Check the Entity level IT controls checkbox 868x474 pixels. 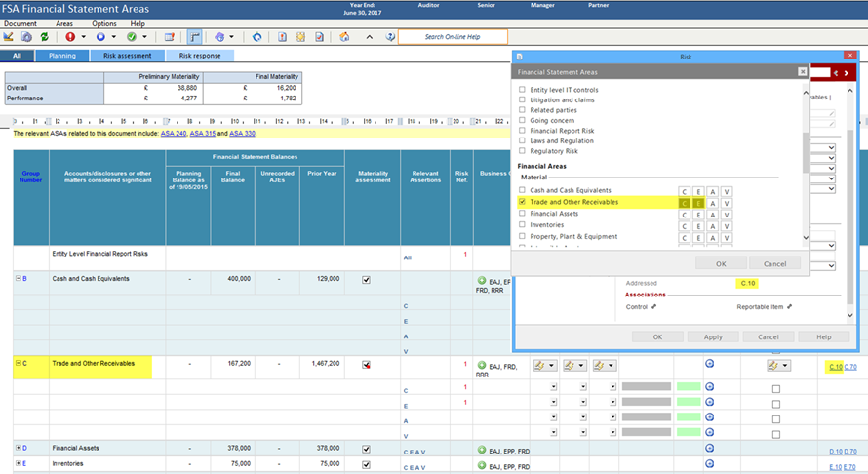pyautogui.click(x=522, y=89)
